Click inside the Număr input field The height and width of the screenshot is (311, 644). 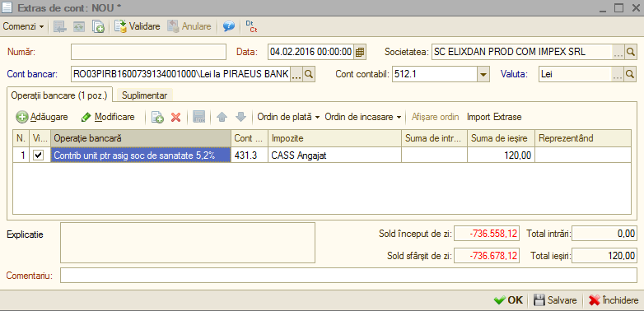(x=149, y=52)
